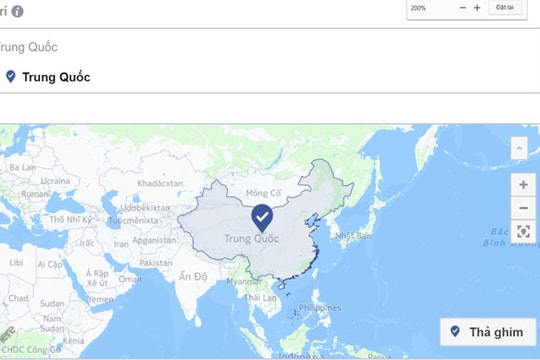
Task: Decrease browser zoom with the minus button
Action: click(463, 8)
